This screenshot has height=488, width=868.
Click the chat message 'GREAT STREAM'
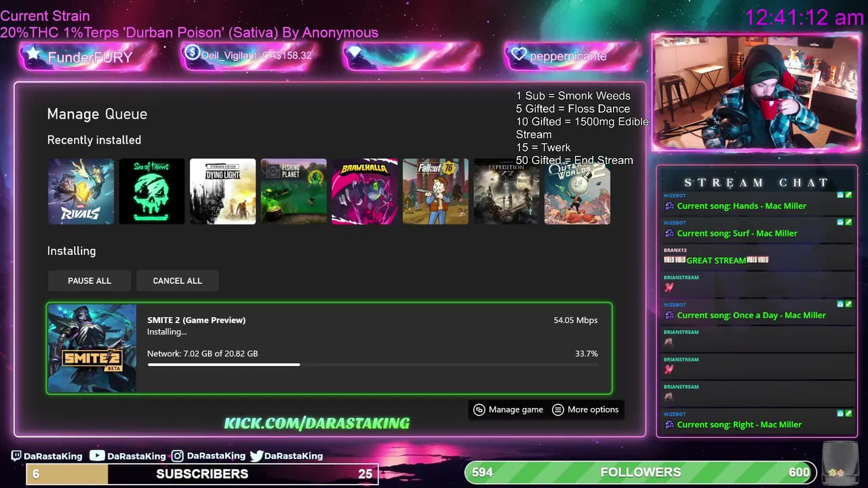[716, 260]
